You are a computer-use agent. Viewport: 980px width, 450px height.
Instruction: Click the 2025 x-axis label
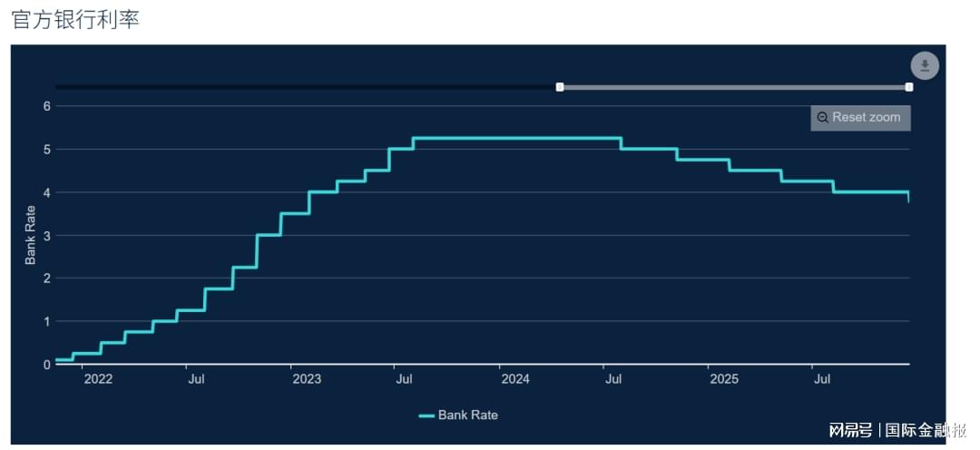pos(724,379)
